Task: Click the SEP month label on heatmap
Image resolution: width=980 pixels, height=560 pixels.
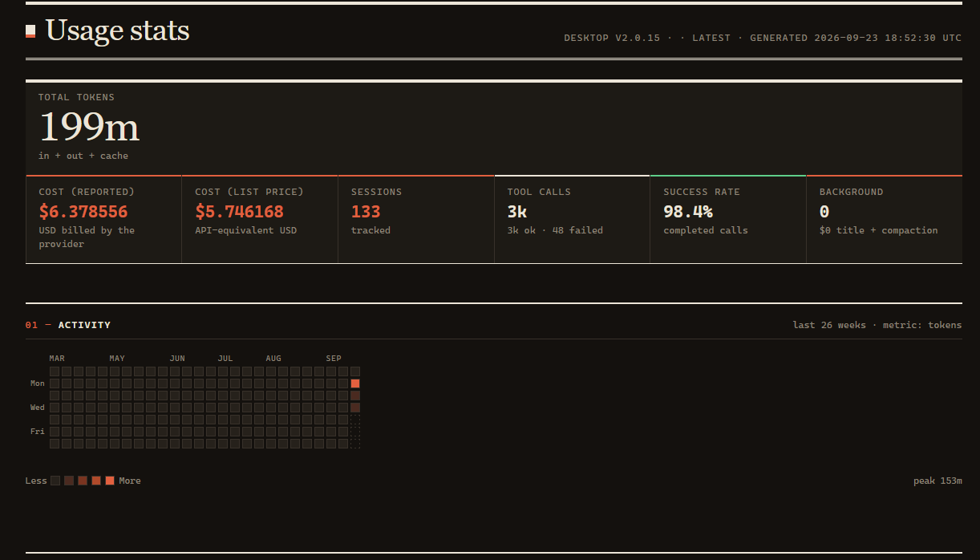Action: [334, 358]
